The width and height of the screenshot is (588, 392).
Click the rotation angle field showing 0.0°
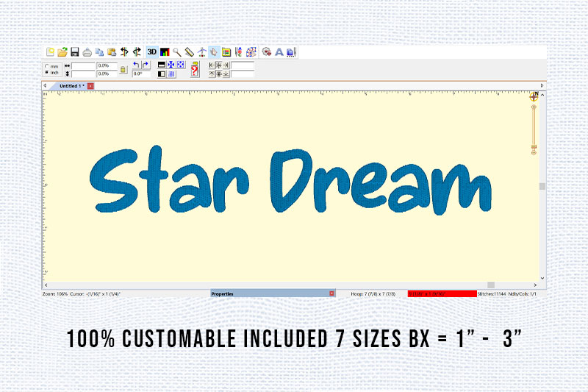141,74
